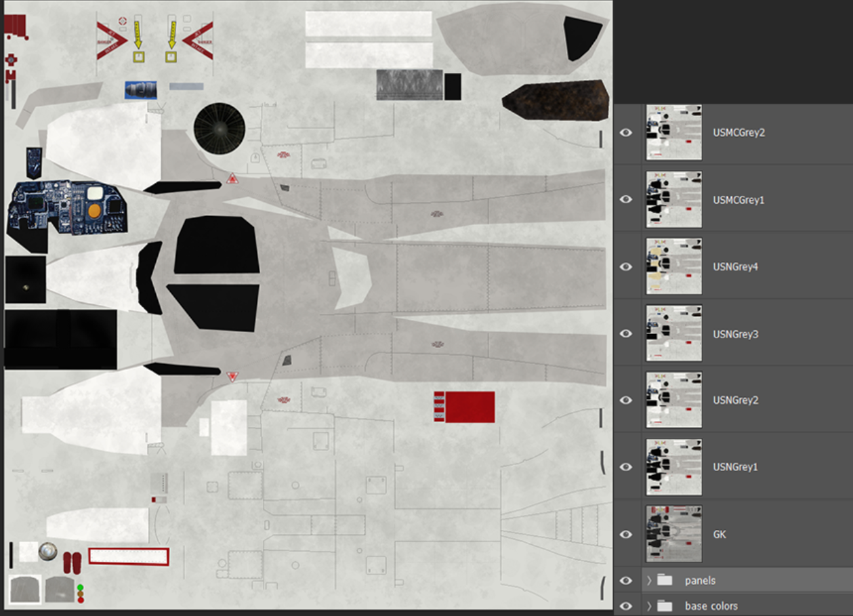Hide the USNGrey4 layer via eye icon

click(x=626, y=267)
